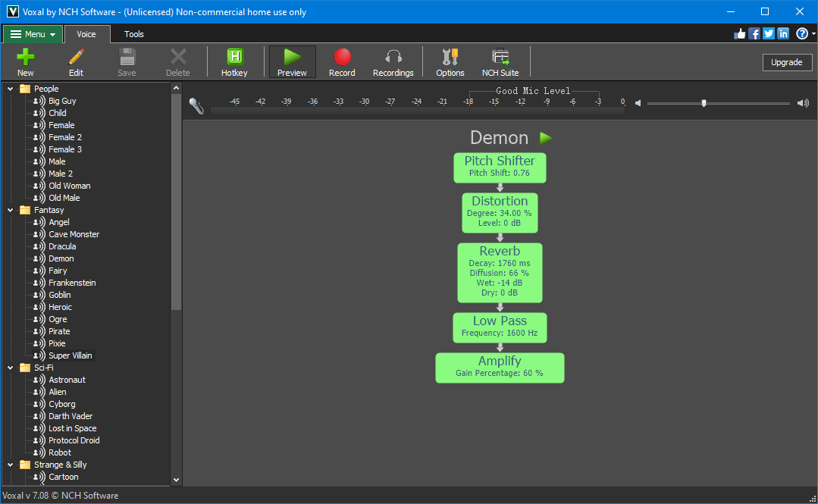Image resolution: width=818 pixels, height=504 pixels.
Task: Collapse the People folder tree node
Action: pyautogui.click(x=10, y=89)
